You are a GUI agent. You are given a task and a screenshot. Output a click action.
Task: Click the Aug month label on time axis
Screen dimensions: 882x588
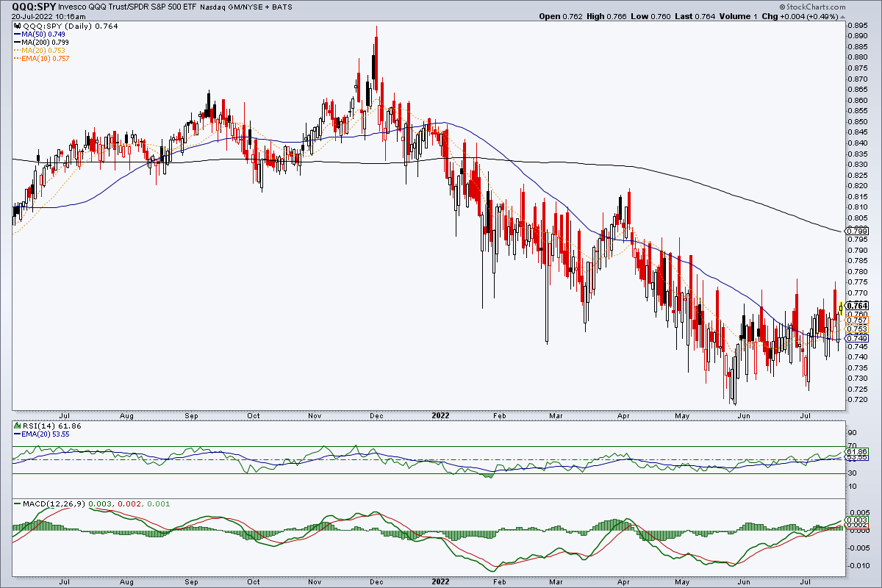[127, 415]
